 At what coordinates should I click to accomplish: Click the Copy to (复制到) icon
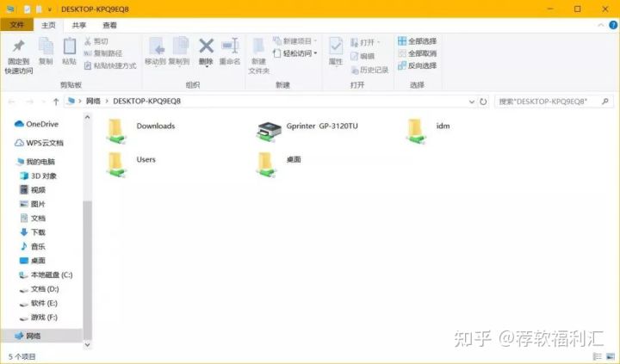180,46
